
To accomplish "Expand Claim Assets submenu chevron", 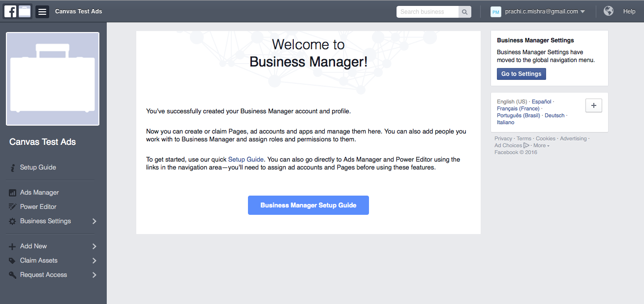I will tap(94, 261).
